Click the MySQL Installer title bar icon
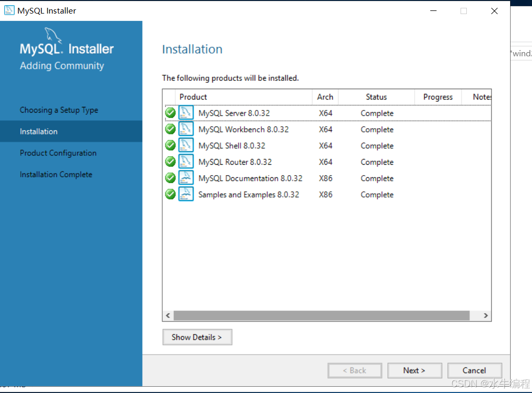532x393 pixels. (9, 10)
